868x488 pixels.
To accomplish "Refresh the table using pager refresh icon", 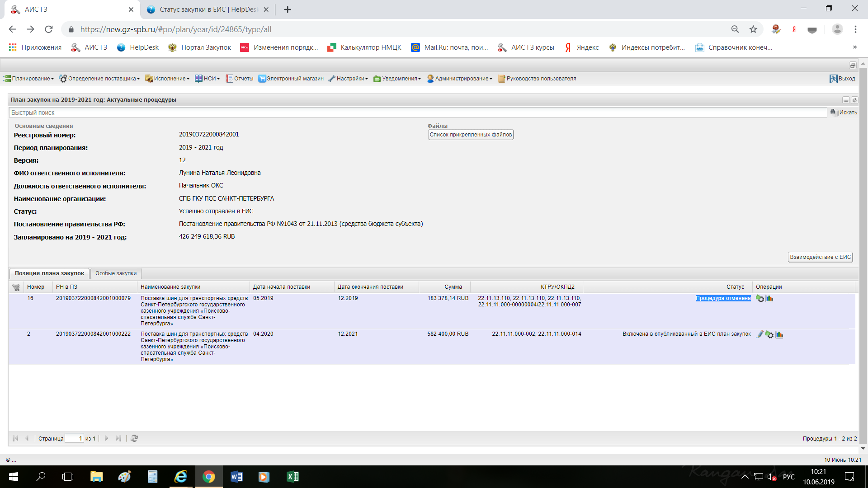I will tap(134, 438).
